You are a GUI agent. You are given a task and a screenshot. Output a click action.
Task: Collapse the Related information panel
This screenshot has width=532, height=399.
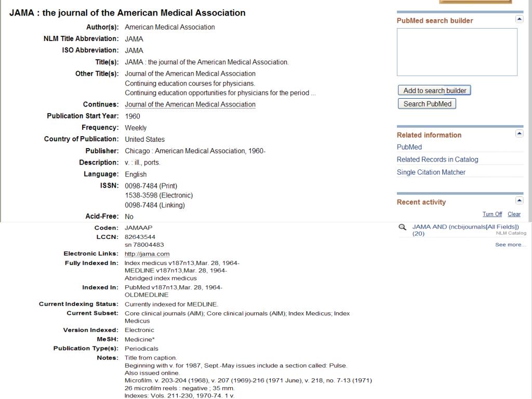coord(519,134)
